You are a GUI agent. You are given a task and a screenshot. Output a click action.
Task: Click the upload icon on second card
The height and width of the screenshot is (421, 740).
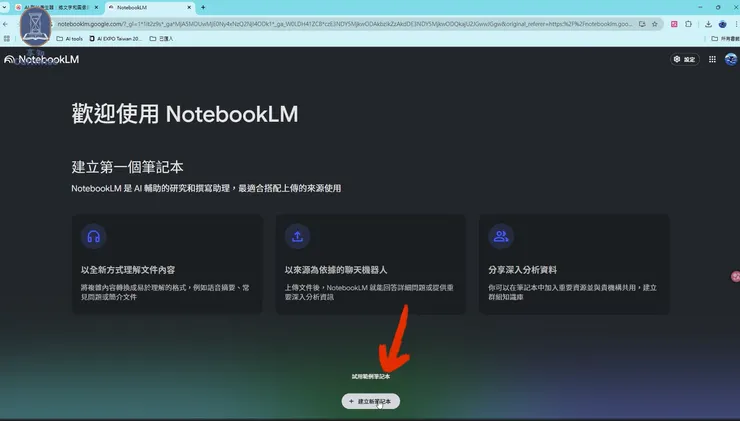pos(297,236)
